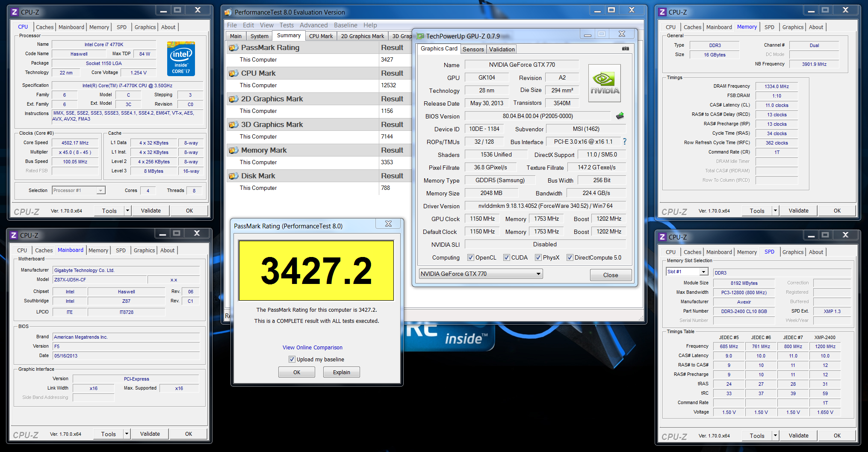The width and height of the screenshot is (868, 452).
Task: Uncheck Upload my baseline
Action: tap(292, 359)
